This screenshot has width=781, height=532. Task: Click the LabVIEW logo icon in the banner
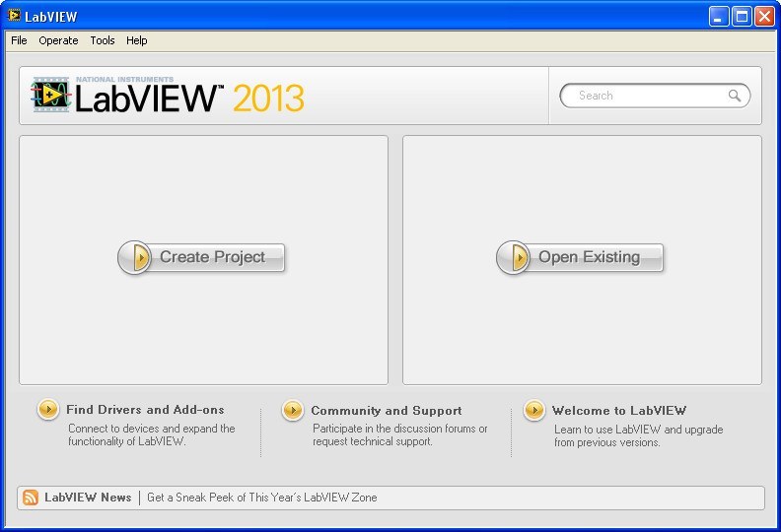pos(51,95)
